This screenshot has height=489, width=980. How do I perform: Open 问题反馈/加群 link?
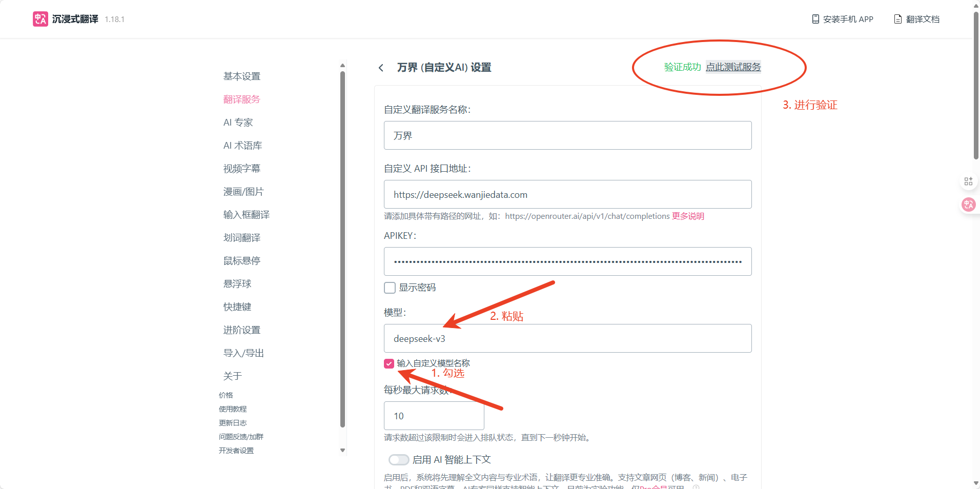tap(241, 437)
